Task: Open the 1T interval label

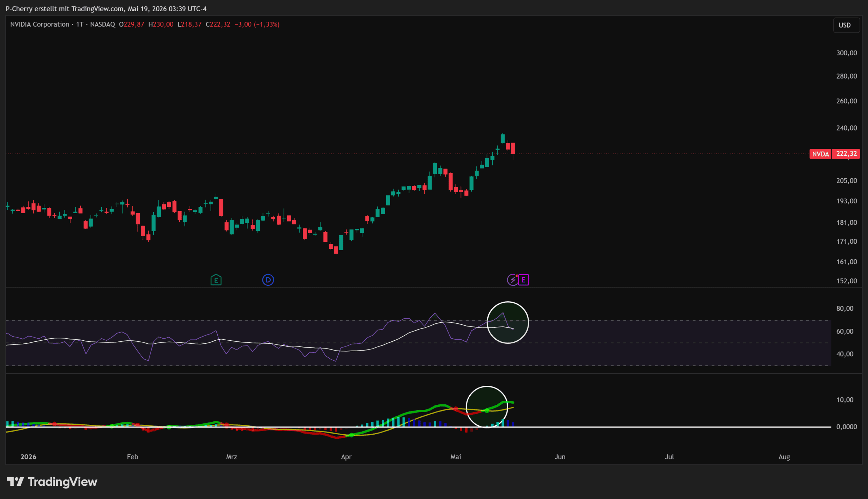Action: pos(79,24)
